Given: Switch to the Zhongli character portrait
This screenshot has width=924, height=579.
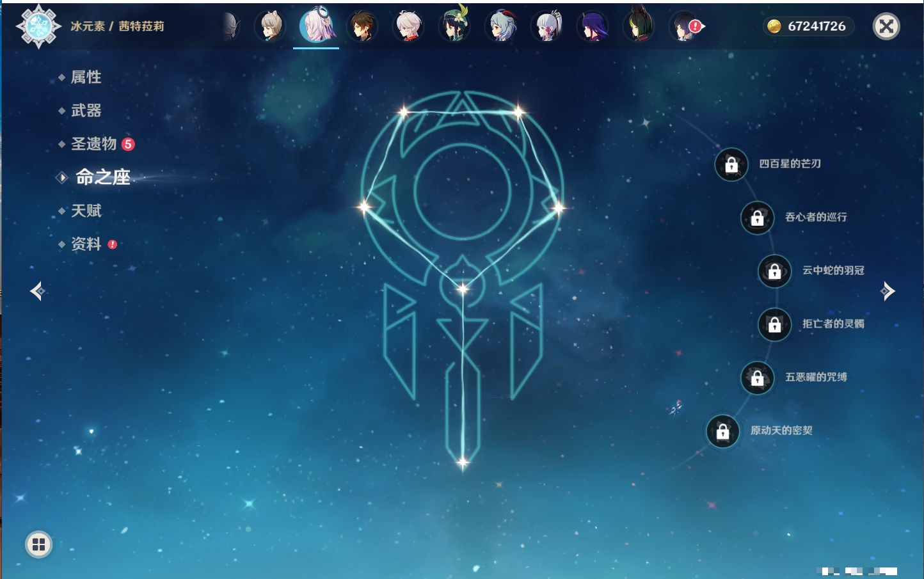Looking at the screenshot, I should click(x=362, y=26).
